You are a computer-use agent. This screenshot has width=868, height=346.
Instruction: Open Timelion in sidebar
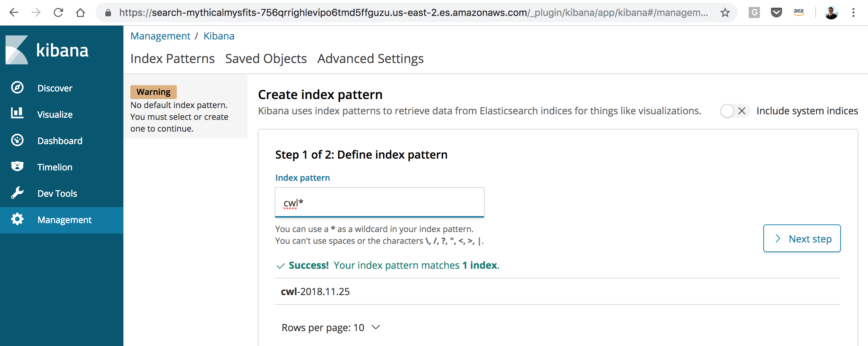click(62, 167)
